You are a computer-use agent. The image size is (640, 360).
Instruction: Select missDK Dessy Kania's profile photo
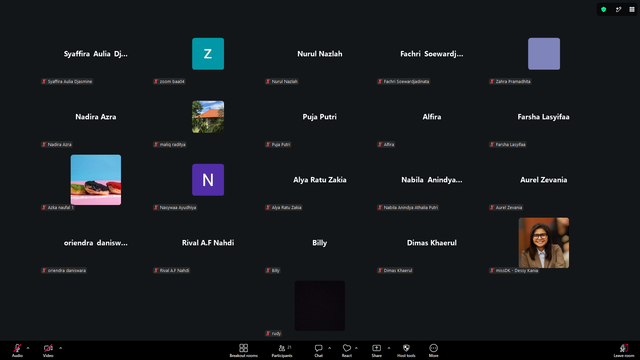coord(544,243)
